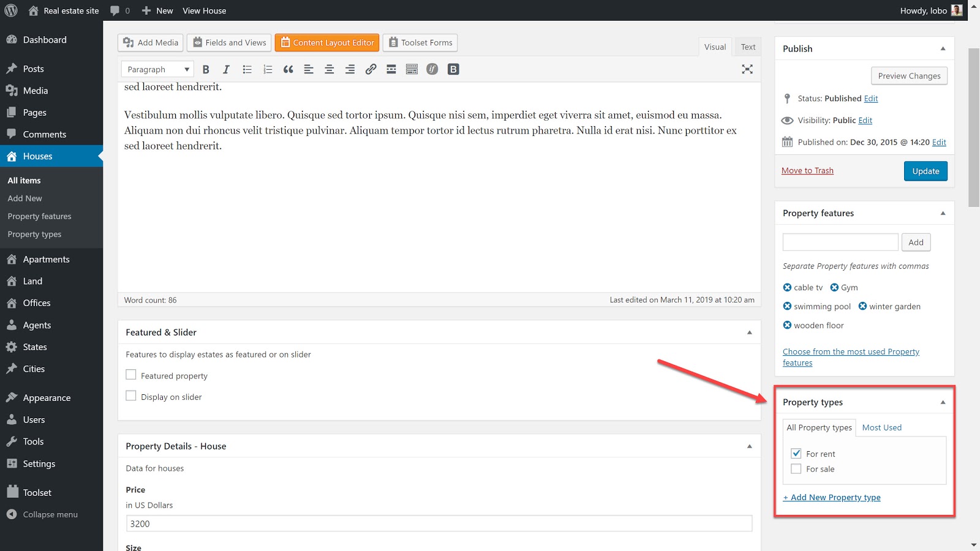
Task: Remove the Gym property feature tag
Action: (x=834, y=288)
